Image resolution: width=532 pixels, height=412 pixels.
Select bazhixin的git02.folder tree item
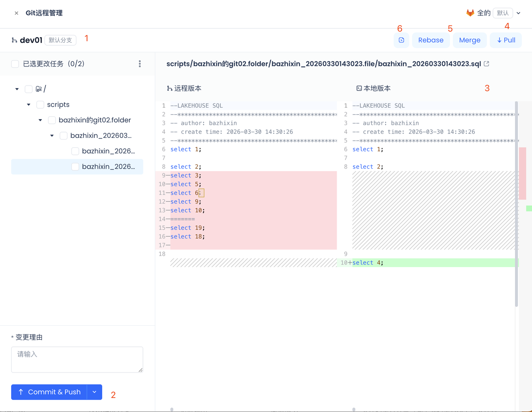[x=95, y=120]
